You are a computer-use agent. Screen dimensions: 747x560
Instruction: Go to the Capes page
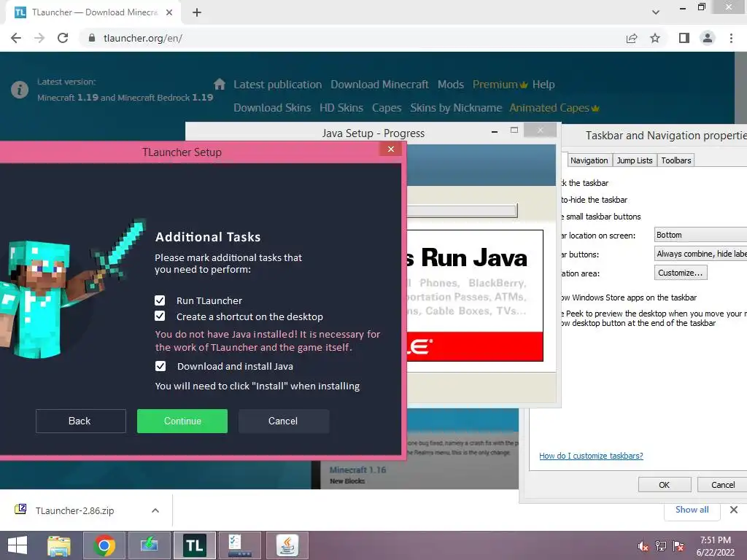387,108
